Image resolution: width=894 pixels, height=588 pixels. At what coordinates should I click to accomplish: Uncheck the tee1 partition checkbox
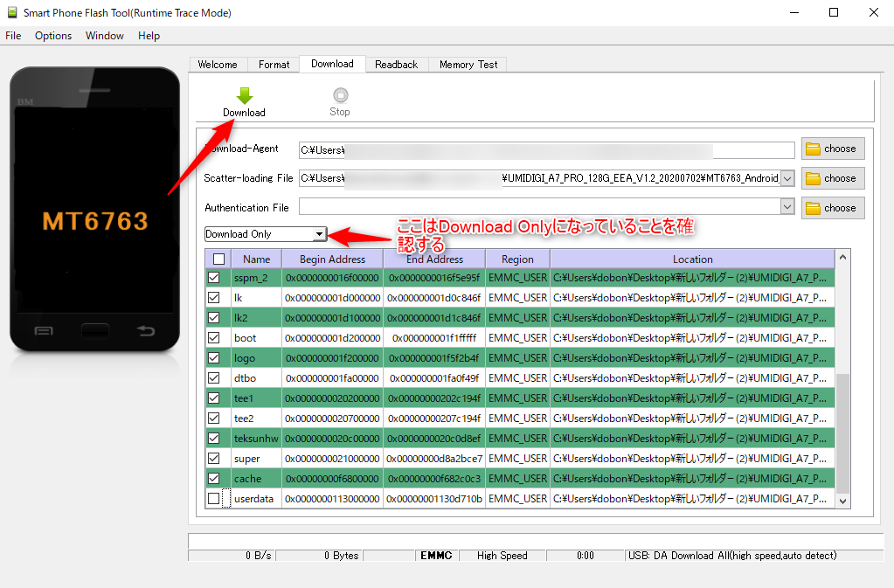coord(214,398)
